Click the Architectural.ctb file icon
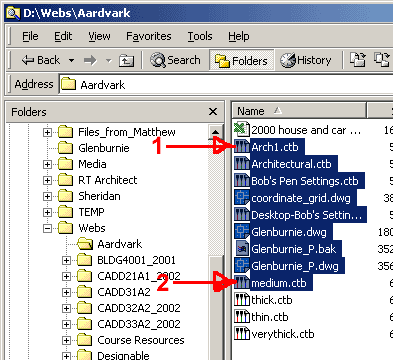 (x=242, y=164)
